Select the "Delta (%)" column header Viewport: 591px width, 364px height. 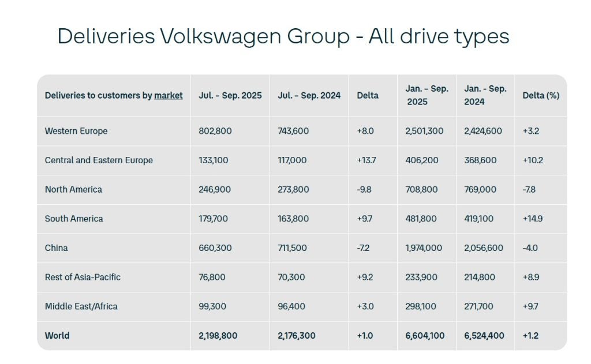click(540, 96)
